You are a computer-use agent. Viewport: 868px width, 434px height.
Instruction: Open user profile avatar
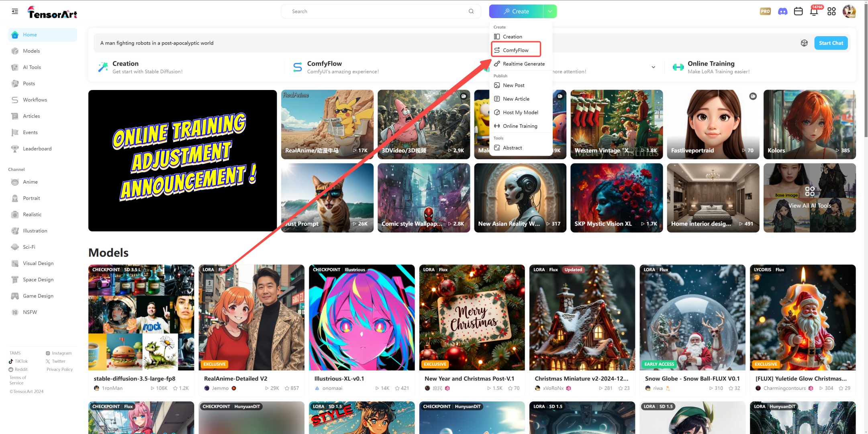pyautogui.click(x=849, y=11)
